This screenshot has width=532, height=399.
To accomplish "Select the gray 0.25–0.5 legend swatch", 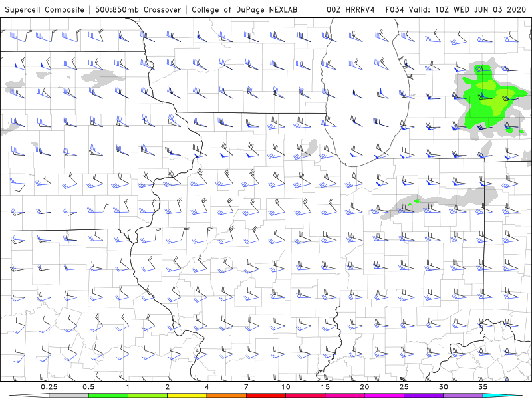I will click(x=68, y=396).
